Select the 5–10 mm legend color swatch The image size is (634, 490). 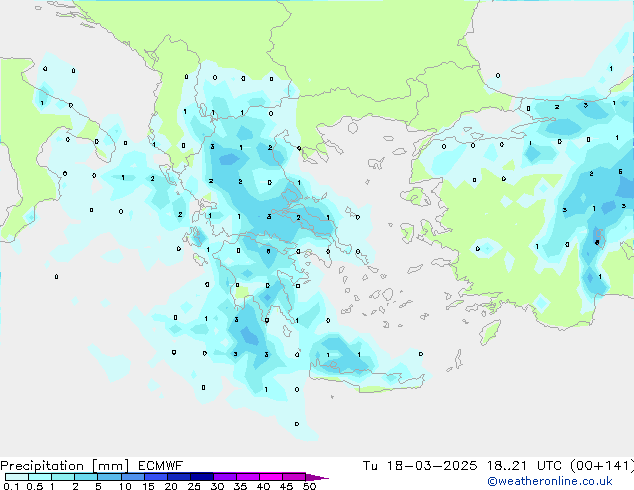(109, 477)
